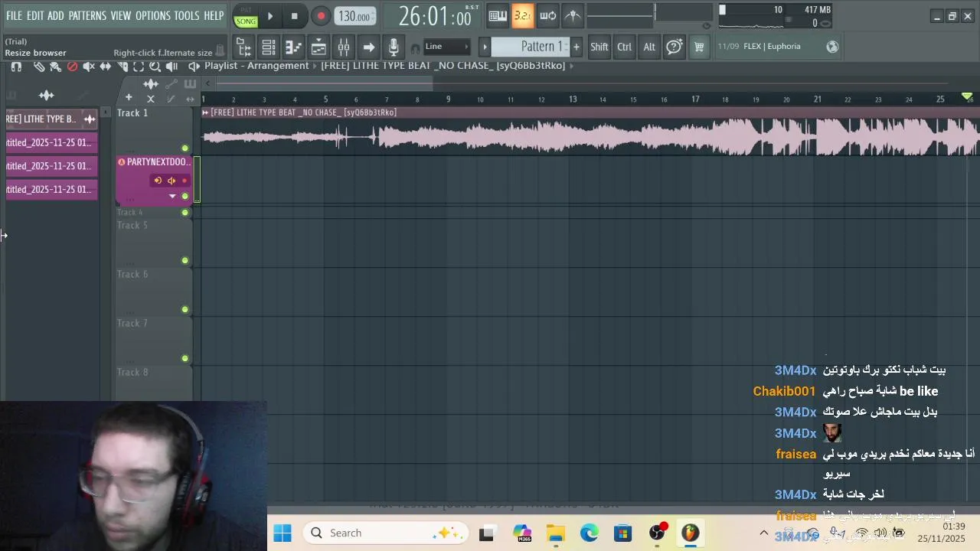Select the playlist slip tool
Viewport: 980px width, 551px height.
(x=106, y=67)
